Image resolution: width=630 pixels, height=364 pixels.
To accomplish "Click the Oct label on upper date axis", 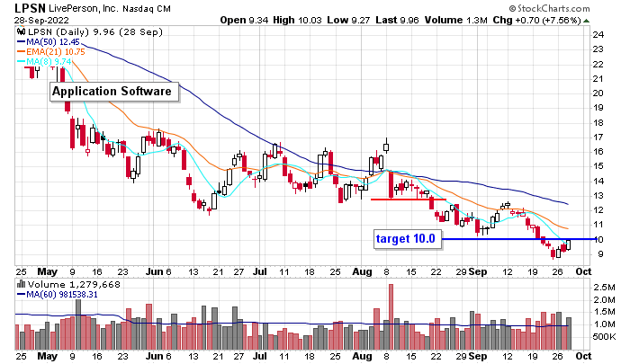I will (x=583, y=271).
